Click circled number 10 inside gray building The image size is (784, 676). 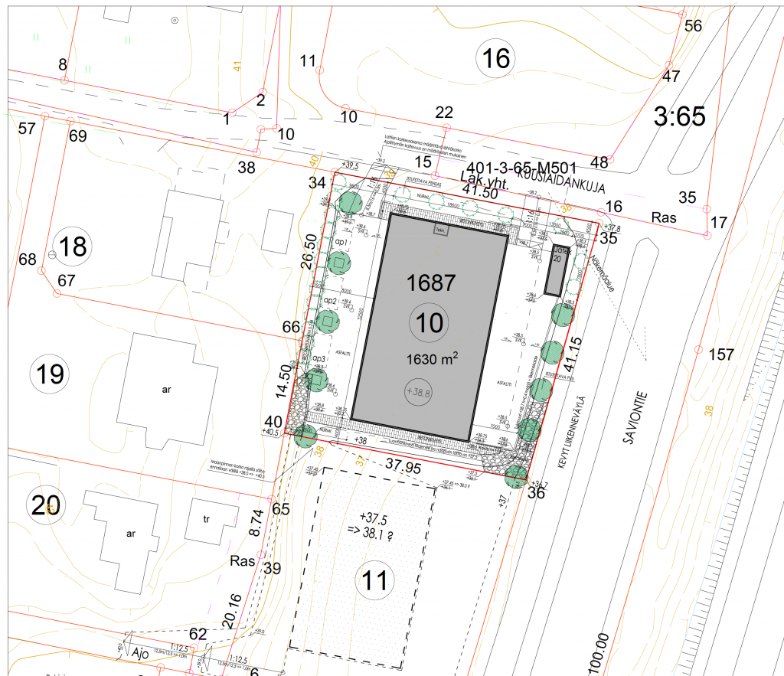[430, 323]
